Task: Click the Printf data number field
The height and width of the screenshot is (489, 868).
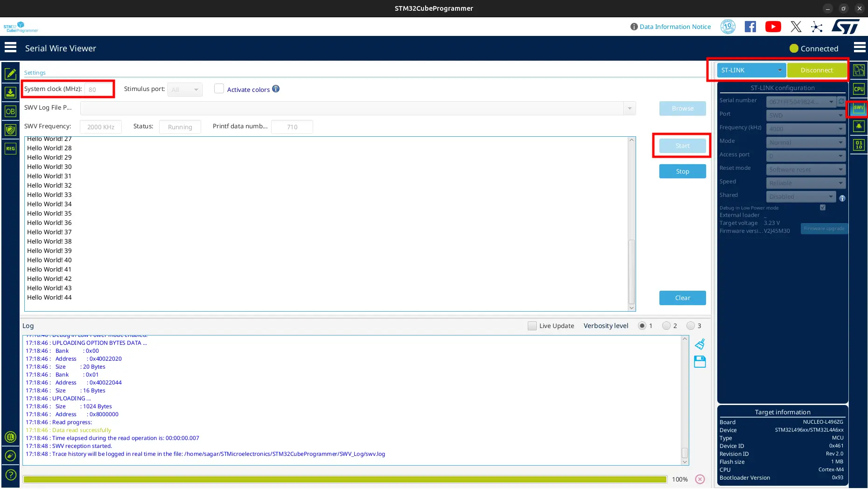Action: pyautogui.click(x=292, y=127)
